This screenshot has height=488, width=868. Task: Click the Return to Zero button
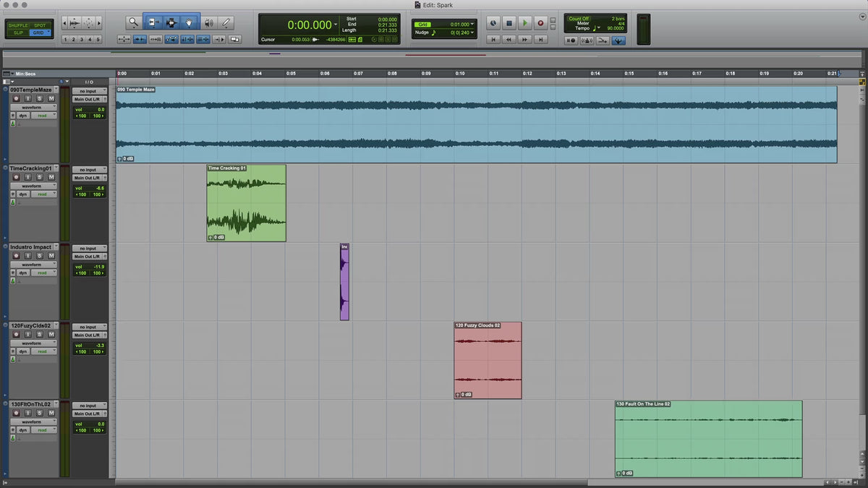tap(494, 40)
